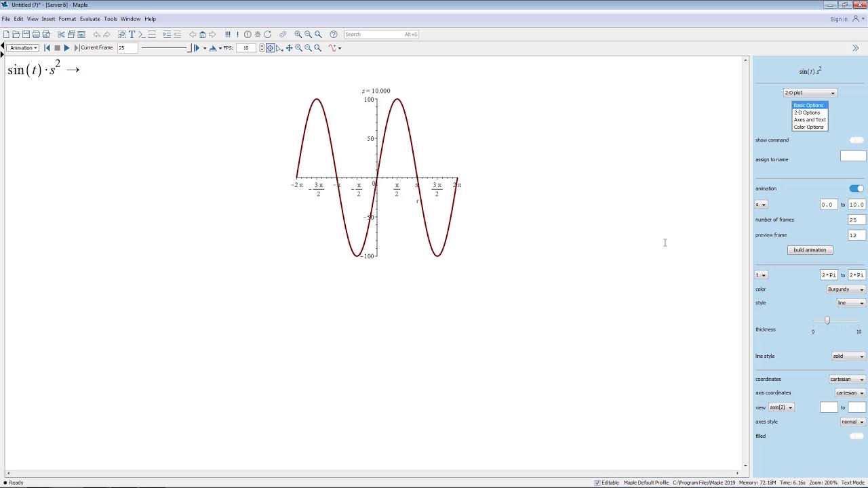Step to next animation frame
The image size is (868, 488).
pyautogui.click(x=76, y=48)
